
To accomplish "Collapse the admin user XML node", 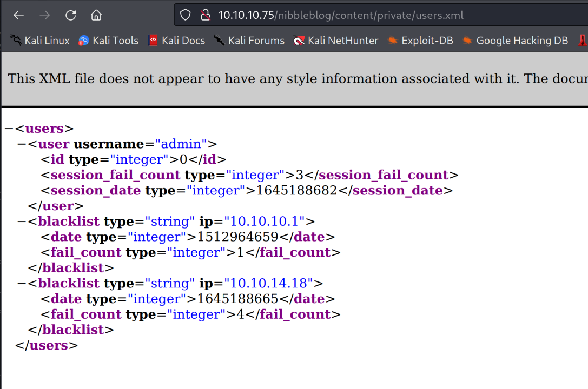I will click(22, 144).
